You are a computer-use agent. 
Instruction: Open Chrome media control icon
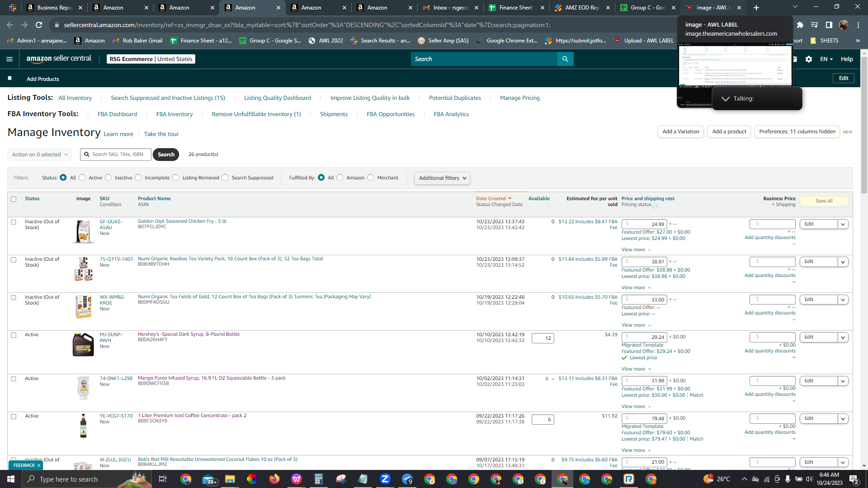[815, 25]
